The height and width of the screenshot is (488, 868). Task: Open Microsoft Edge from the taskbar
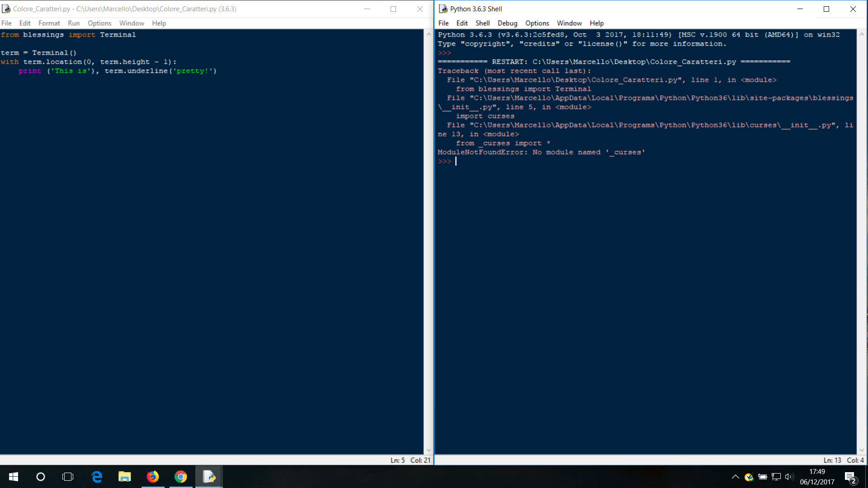(97, 477)
